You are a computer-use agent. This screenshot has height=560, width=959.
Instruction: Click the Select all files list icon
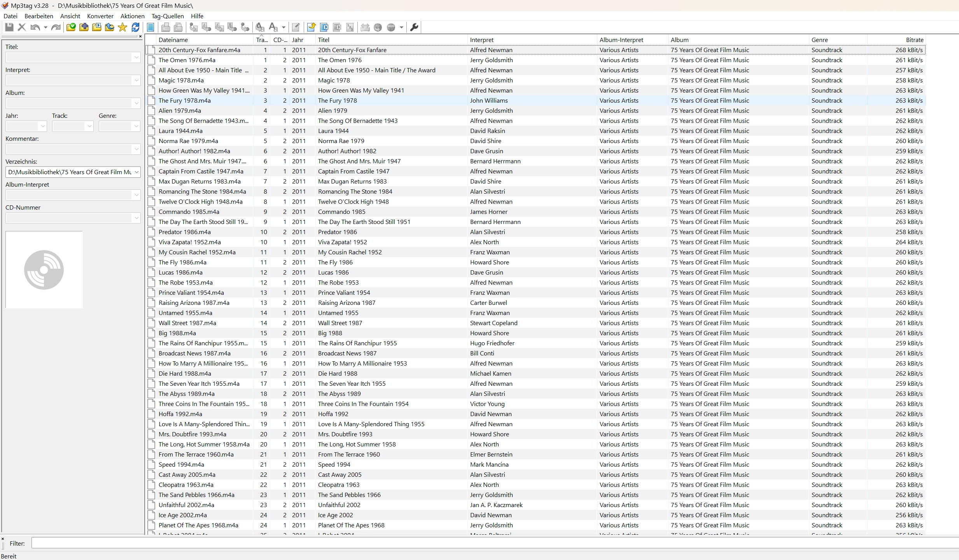[x=150, y=27]
